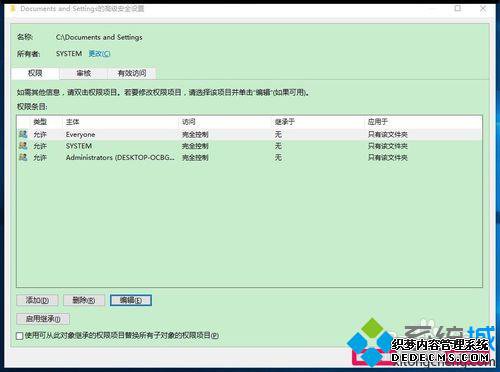Image resolution: width=500 pixels, height=372 pixels.
Task: Click the 编辑(E) button
Action: pyautogui.click(x=131, y=300)
